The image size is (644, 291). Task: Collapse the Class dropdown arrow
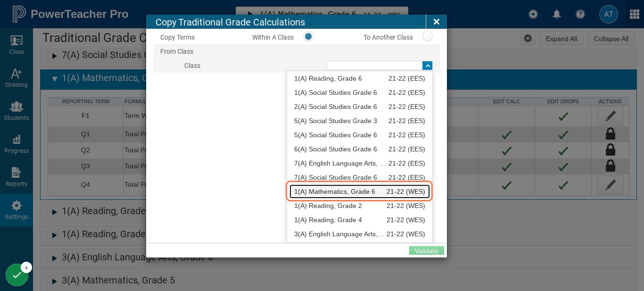click(x=427, y=66)
